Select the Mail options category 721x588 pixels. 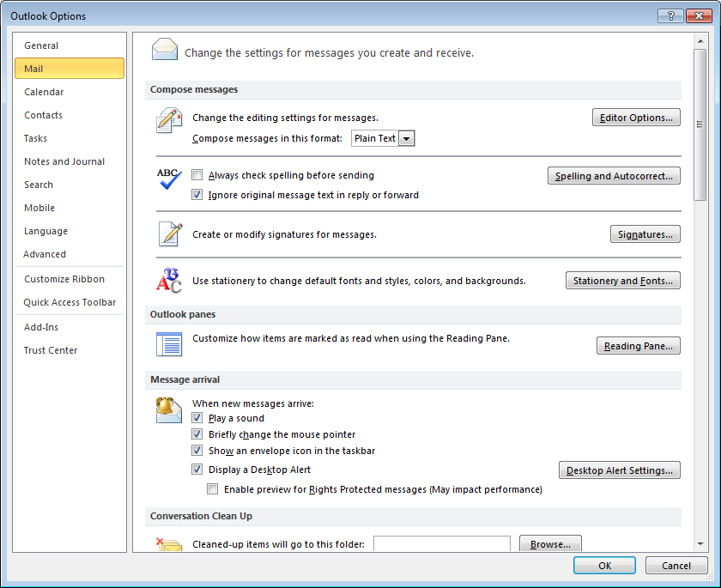click(x=70, y=69)
